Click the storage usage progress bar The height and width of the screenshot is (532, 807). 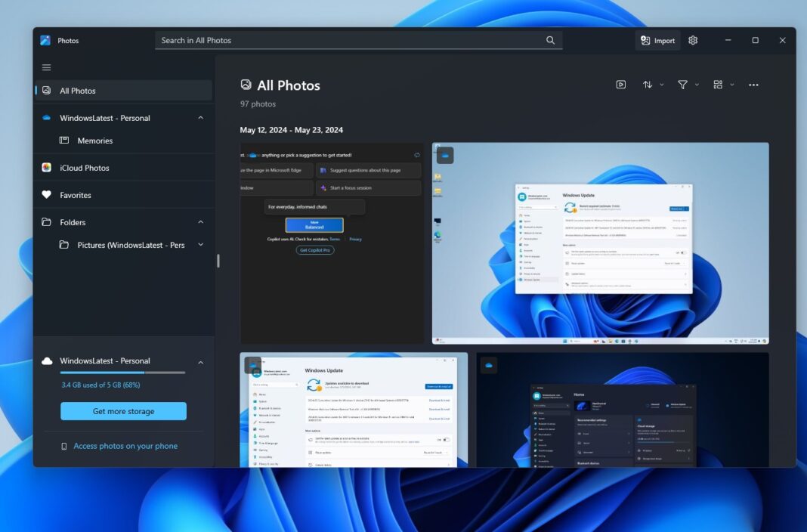coord(123,372)
